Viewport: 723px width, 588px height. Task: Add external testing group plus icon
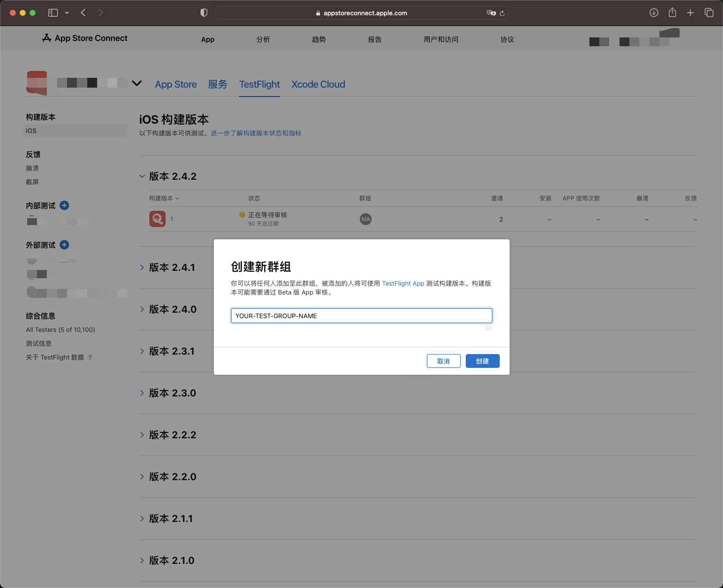[x=64, y=245]
